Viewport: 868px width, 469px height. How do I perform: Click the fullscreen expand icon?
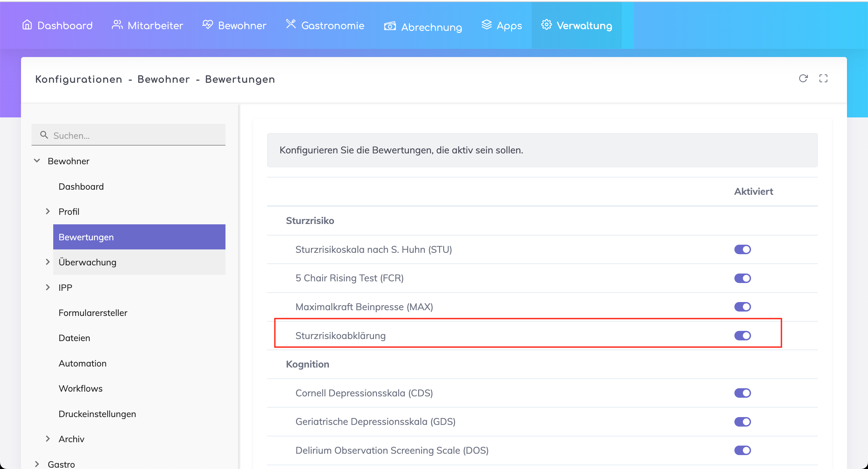(823, 78)
